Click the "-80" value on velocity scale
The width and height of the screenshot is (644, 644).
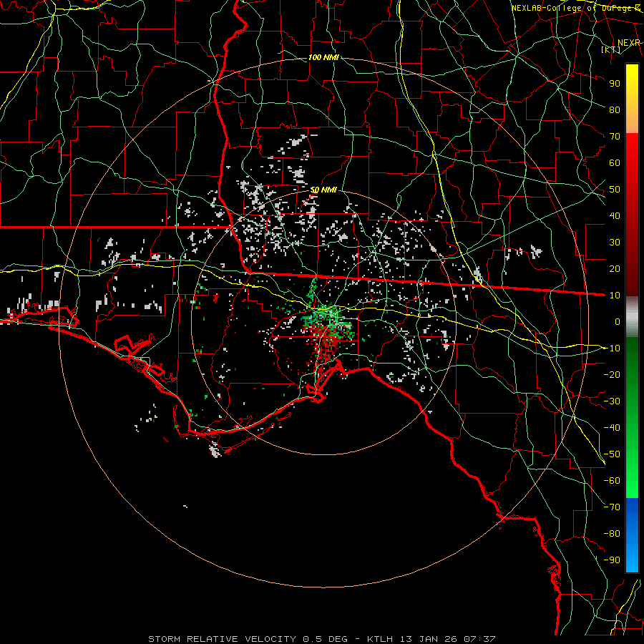tap(612, 534)
